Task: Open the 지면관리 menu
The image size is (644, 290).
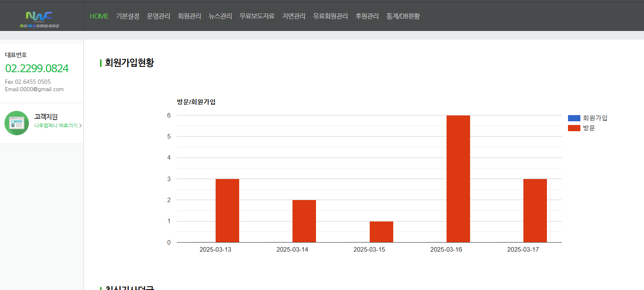Action: coord(294,16)
